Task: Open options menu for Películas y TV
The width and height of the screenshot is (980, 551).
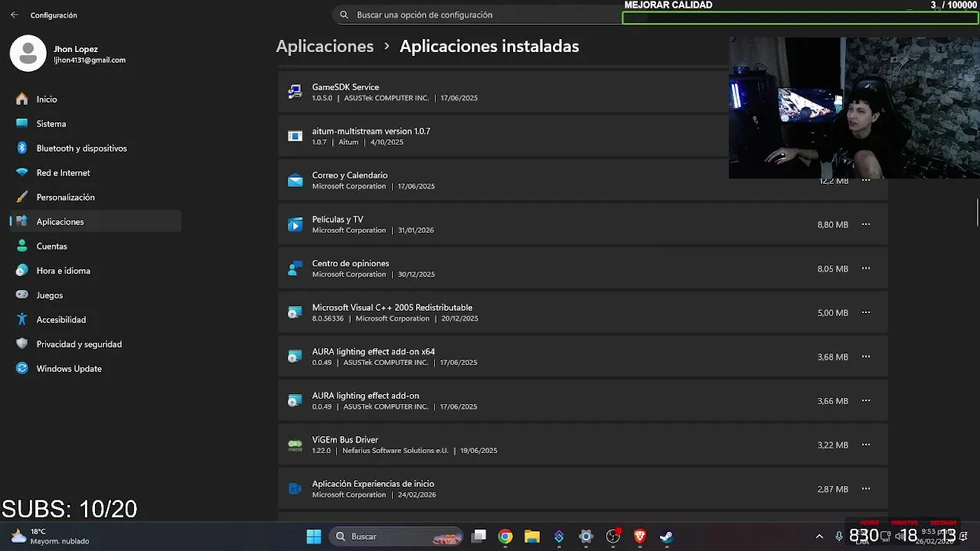Action: point(866,224)
